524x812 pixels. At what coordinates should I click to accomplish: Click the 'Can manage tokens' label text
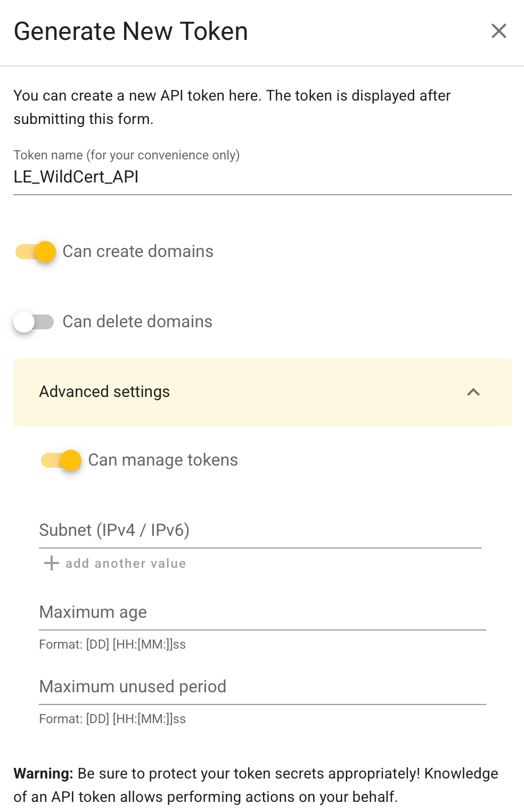[163, 460]
